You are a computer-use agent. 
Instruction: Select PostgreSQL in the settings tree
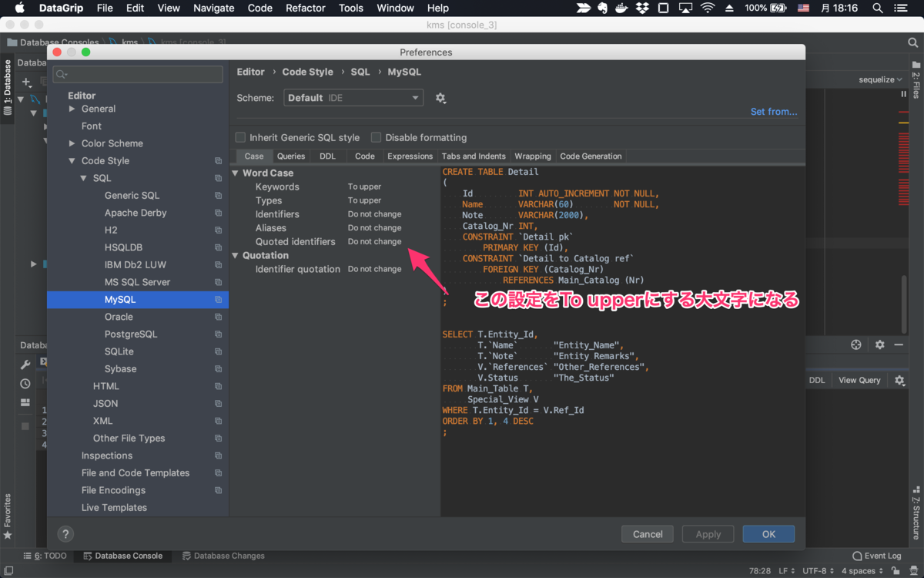coord(131,334)
